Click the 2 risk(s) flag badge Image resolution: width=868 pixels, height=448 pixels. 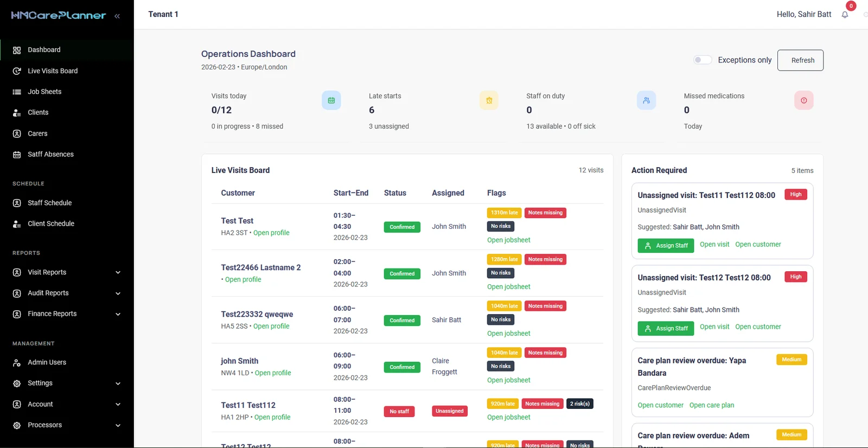click(579, 404)
